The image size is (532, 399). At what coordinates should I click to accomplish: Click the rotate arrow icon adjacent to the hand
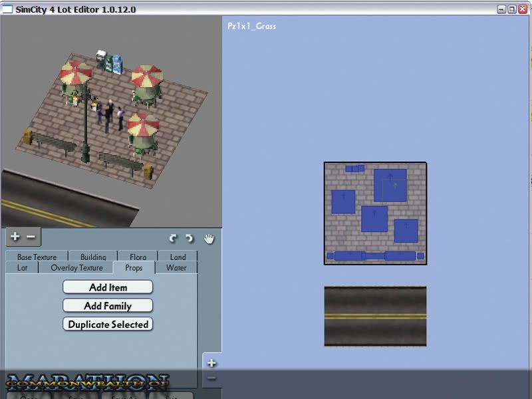190,239
